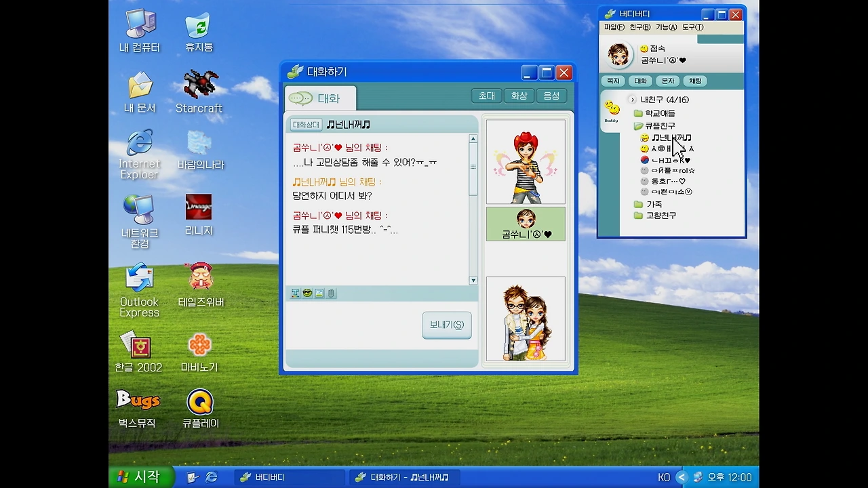Click the Internet Explorer quick launch icon
This screenshot has height=488, width=868.
[x=212, y=477]
